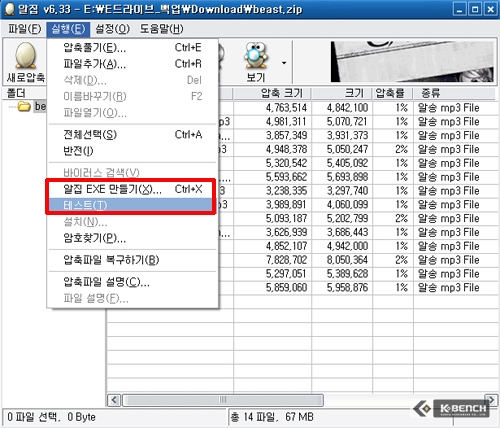Click the banner image in toolbar
Image resolution: width=500 pixels, height=428 pixels.
[x=412, y=62]
